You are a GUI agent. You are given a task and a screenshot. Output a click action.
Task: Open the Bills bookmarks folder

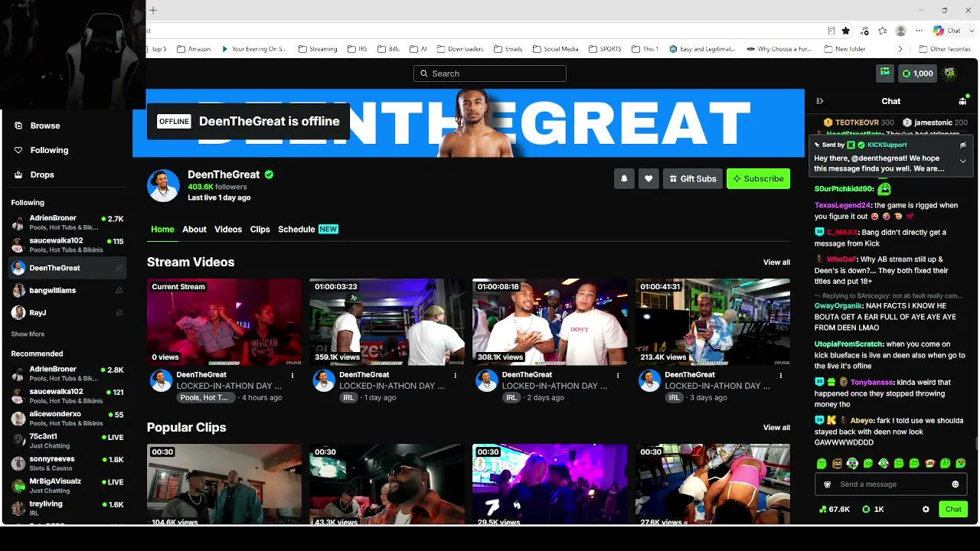point(388,49)
